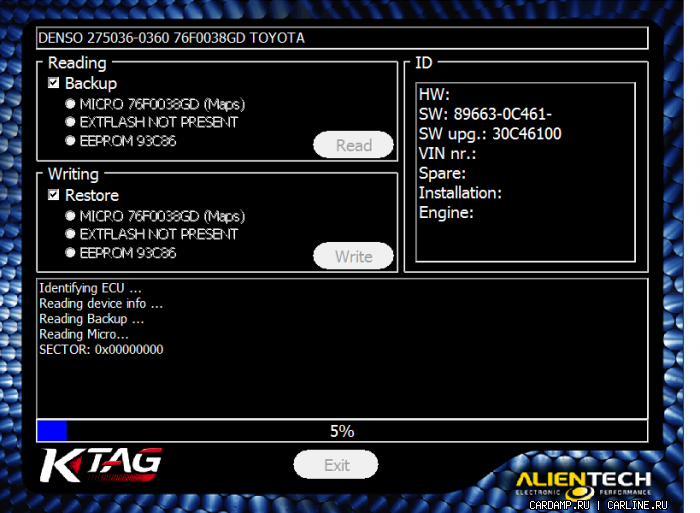Select EXTFLASH NOT PRESENT radio in Reading
Viewport: 700px width, 513px height.
click(70, 122)
